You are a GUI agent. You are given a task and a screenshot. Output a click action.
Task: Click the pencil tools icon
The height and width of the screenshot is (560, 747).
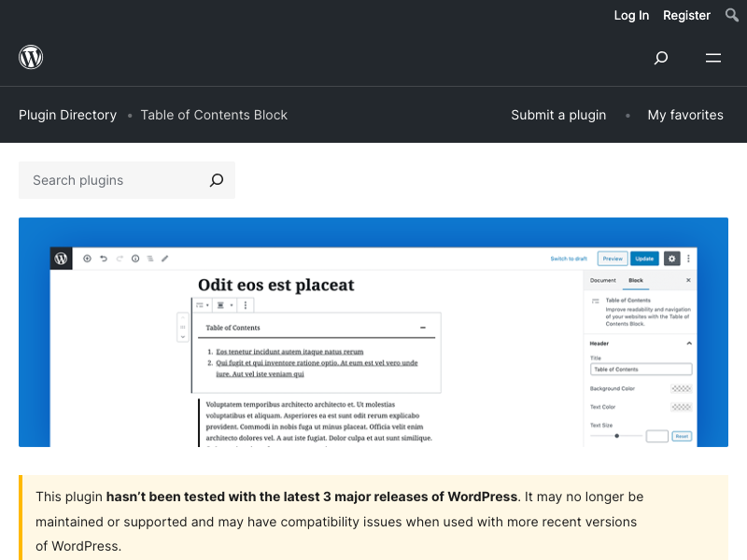165,259
